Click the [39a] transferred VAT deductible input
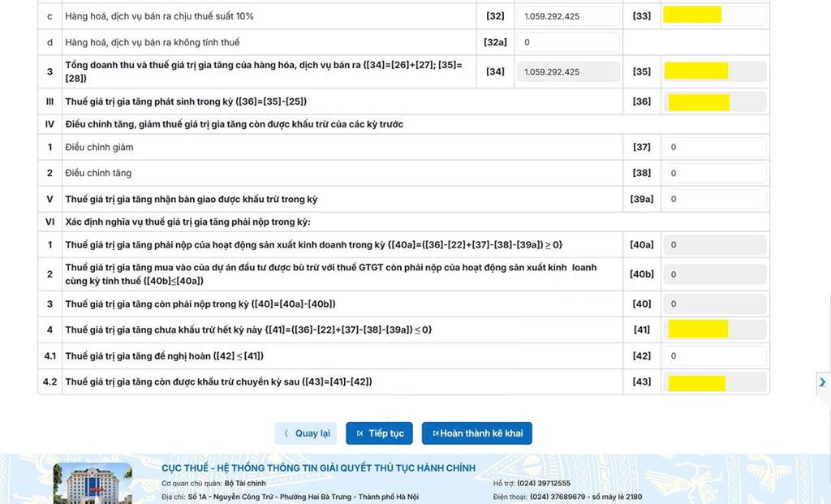This screenshot has width=831, height=504. click(x=714, y=200)
